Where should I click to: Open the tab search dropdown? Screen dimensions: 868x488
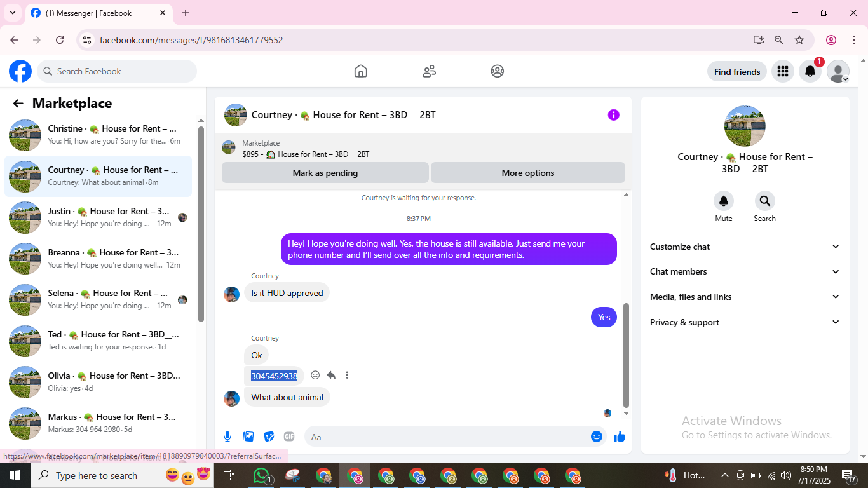point(13,13)
